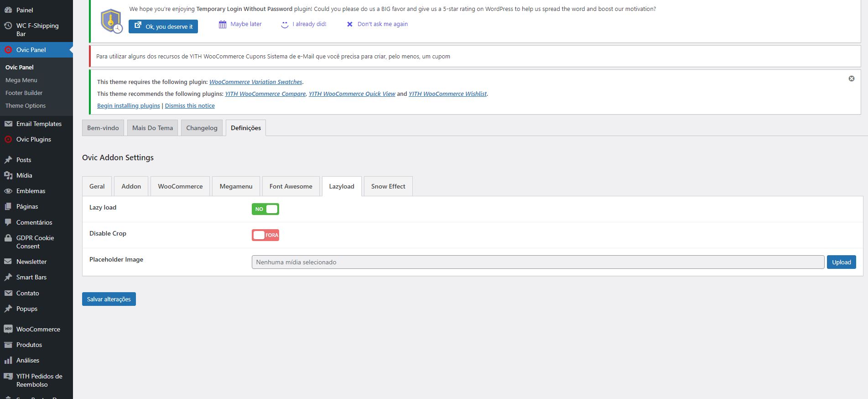Click the Ok, you deserve it button
Image resolution: width=868 pixels, height=399 pixels.
pyautogui.click(x=163, y=26)
